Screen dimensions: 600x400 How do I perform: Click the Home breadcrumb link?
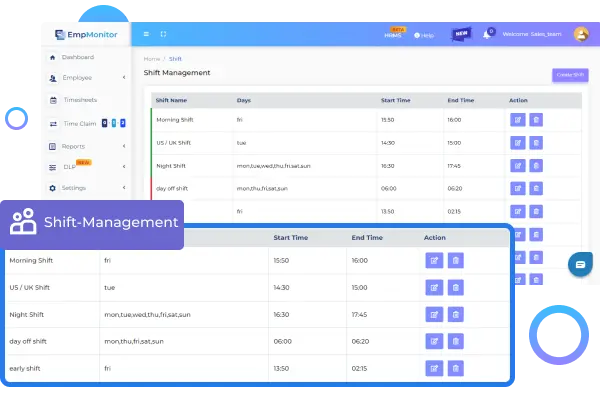coord(151,59)
